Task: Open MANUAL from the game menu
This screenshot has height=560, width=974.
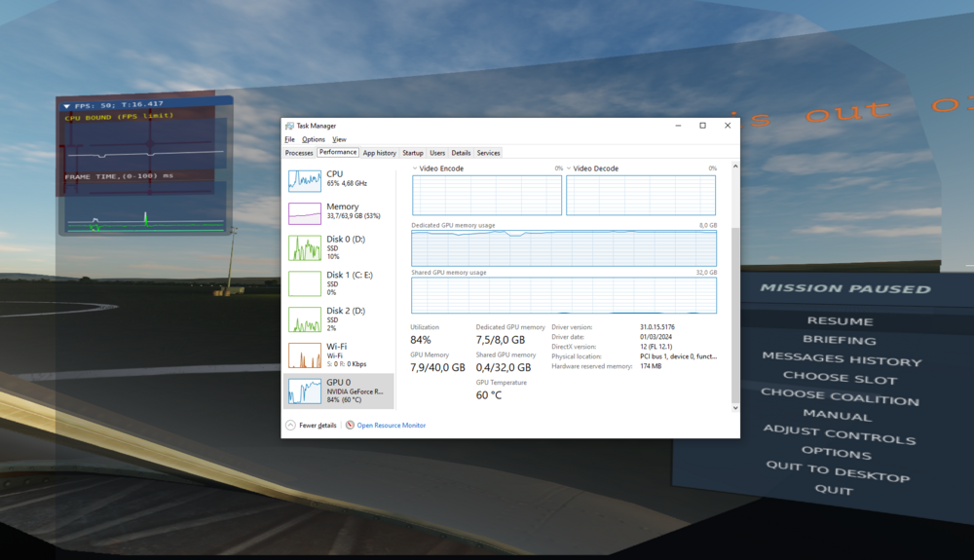Action: pyautogui.click(x=838, y=415)
